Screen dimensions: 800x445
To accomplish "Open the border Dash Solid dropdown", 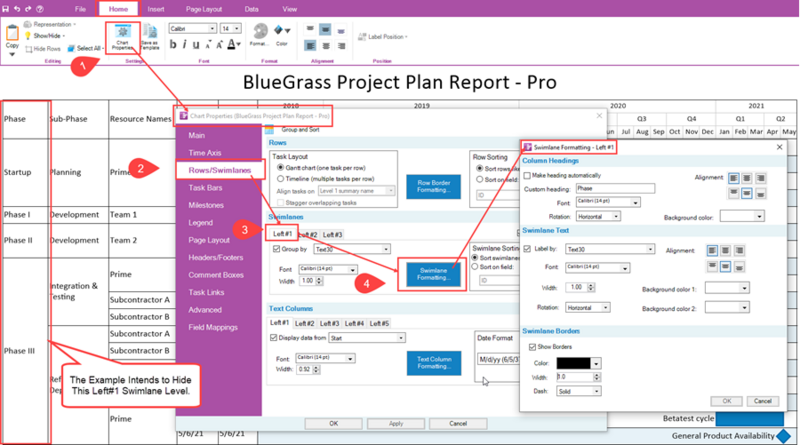I will pyautogui.click(x=578, y=391).
